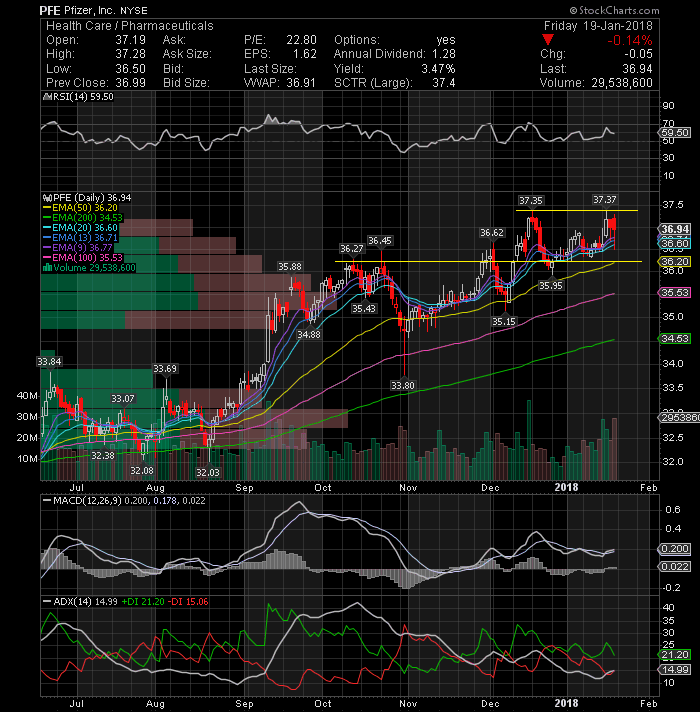700x712 pixels.
Task: Click the EMA(13) 36.71 legend entry
Action: click(80, 237)
